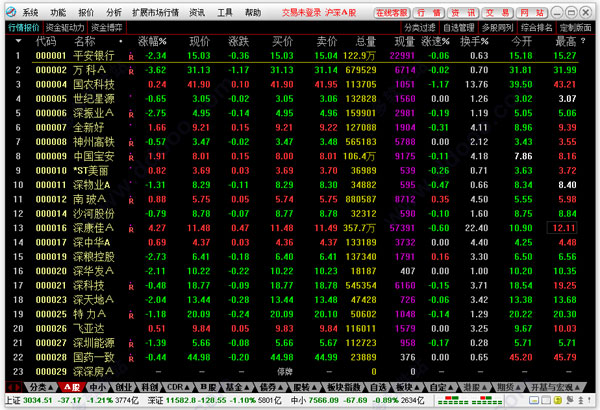Open 定制版面 layout

(x=575, y=28)
